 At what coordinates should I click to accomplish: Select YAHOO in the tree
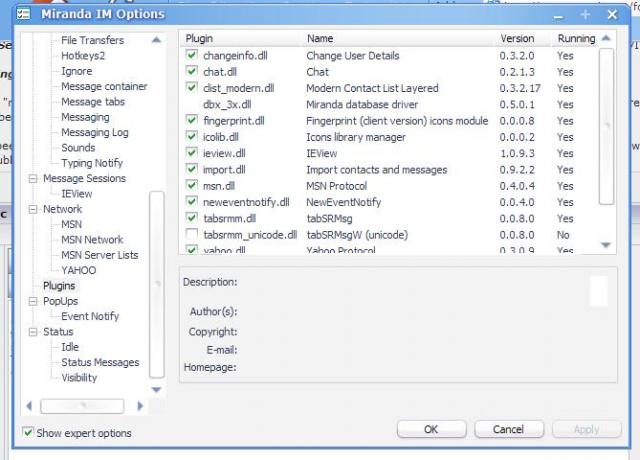78,270
